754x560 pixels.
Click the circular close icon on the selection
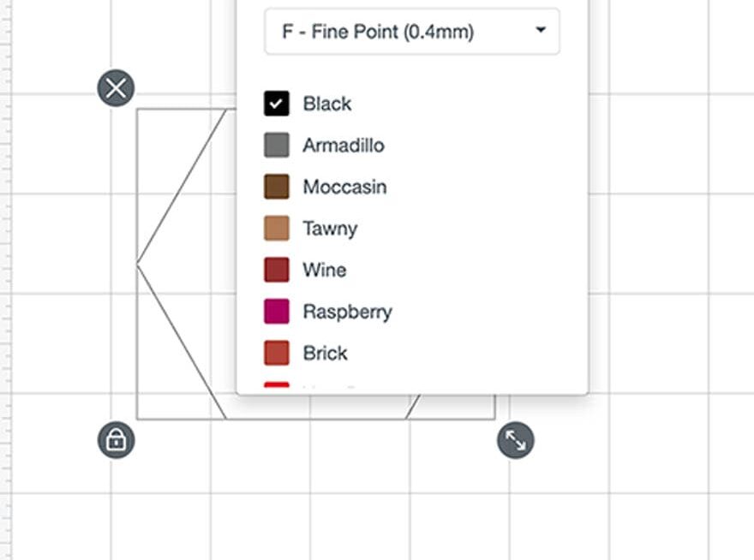[116, 87]
